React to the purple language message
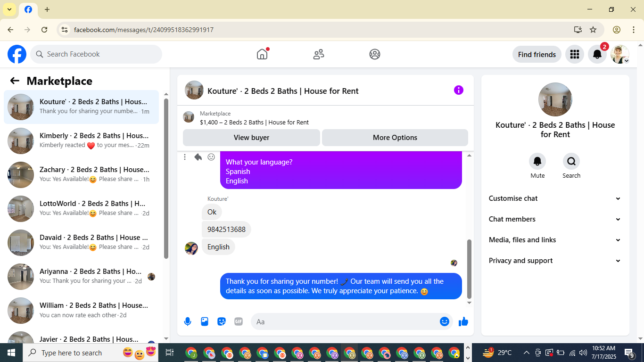The height and width of the screenshot is (362, 644). (x=211, y=157)
